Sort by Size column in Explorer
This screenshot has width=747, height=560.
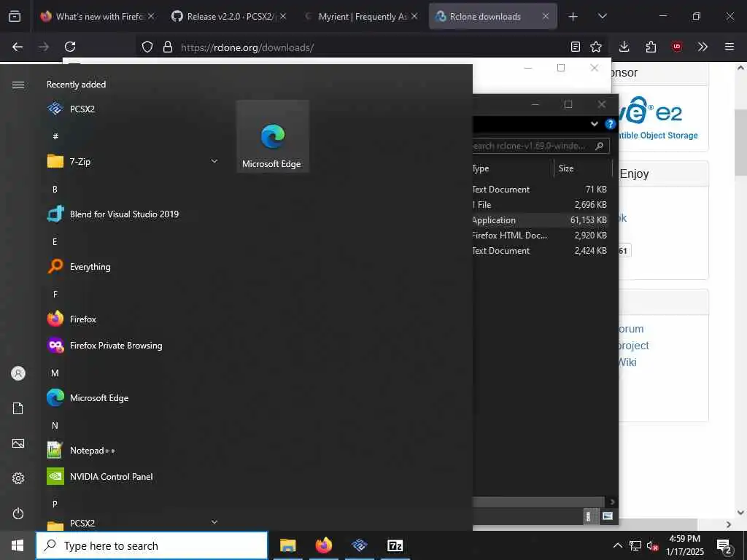(x=583, y=168)
